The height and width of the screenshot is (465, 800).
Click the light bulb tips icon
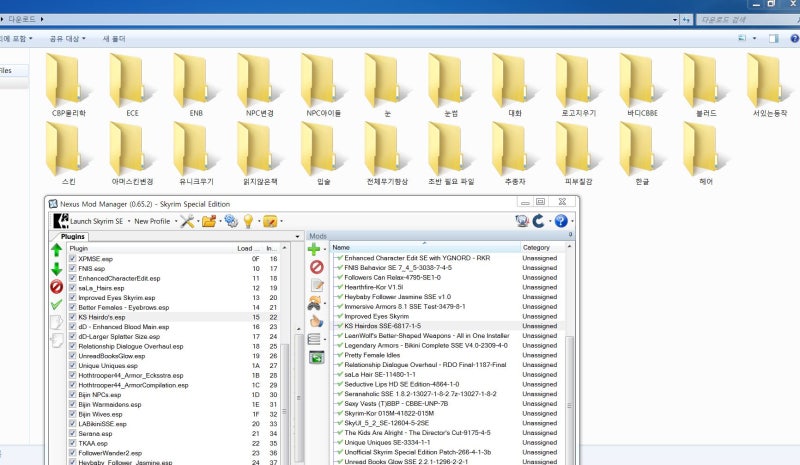(x=248, y=221)
